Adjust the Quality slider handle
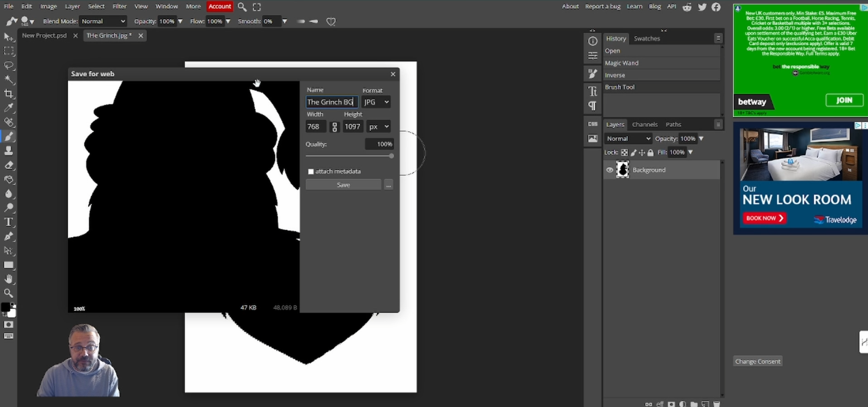The width and height of the screenshot is (868, 407). [x=391, y=156]
